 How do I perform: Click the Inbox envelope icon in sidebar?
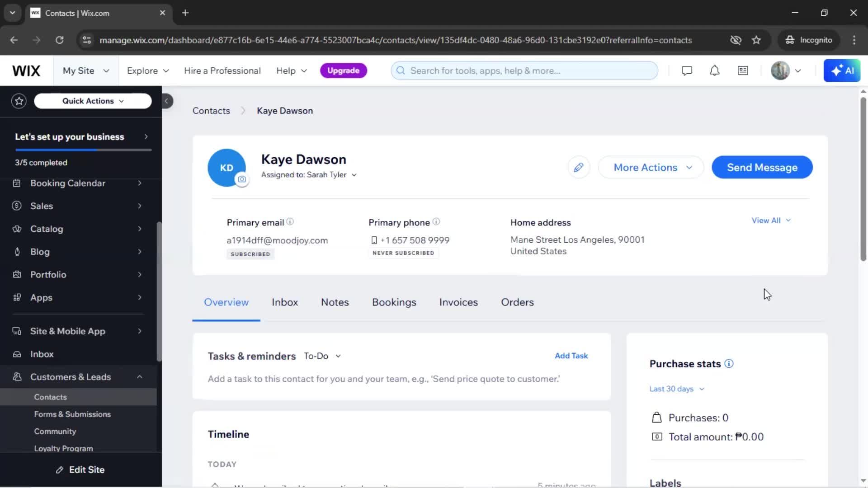pos(17,354)
